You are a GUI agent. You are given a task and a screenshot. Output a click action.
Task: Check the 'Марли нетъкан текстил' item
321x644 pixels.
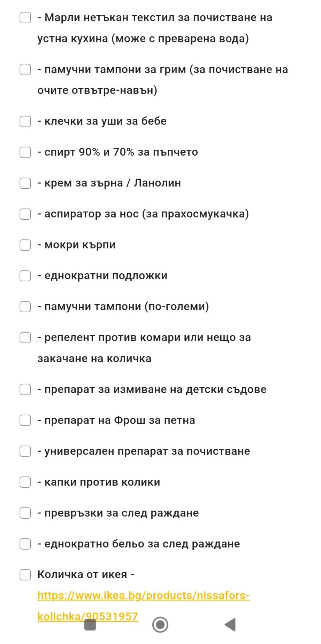click(25, 17)
